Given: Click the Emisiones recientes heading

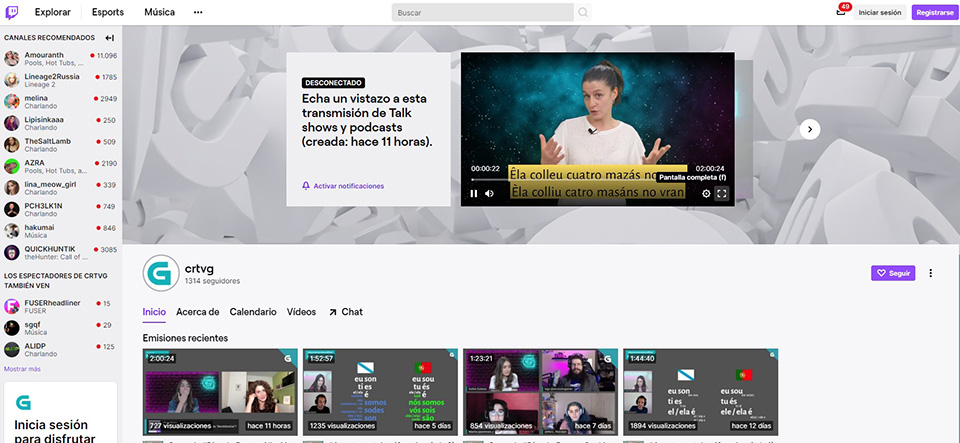Looking at the screenshot, I should [185, 338].
